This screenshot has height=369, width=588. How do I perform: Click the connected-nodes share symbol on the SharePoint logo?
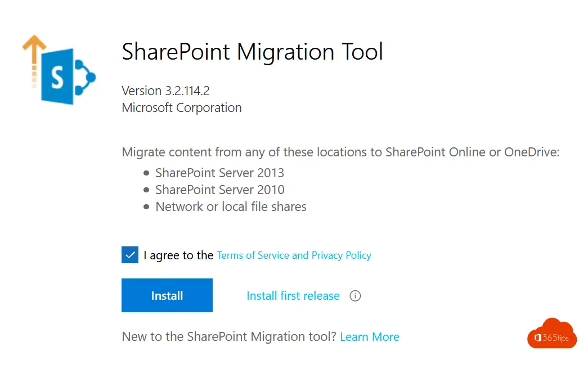[85, 77]
